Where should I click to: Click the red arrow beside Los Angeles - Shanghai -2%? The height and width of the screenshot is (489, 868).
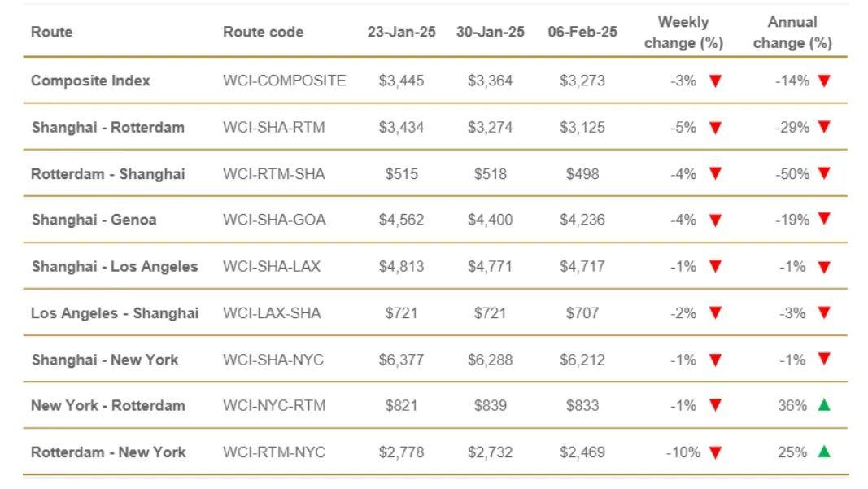tap(715, 313)
